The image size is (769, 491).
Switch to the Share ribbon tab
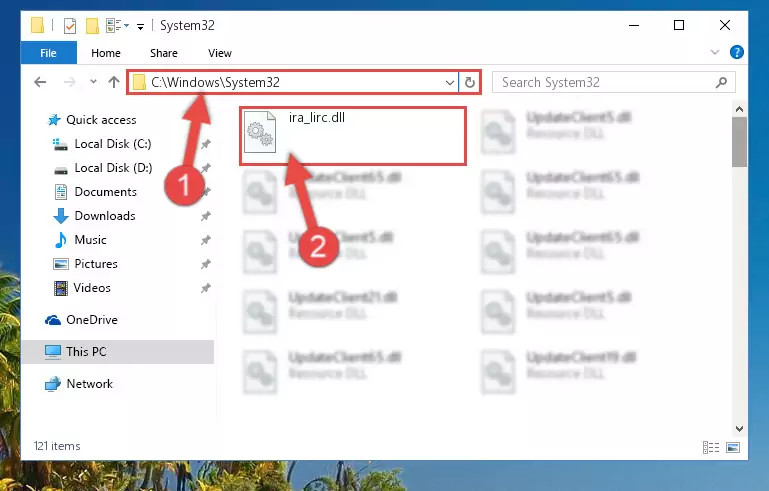[x=164, y=53]
